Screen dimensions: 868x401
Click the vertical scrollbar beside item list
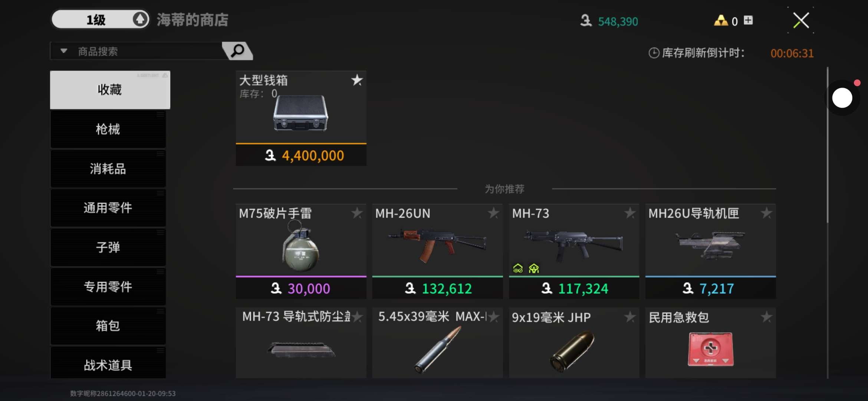click(x=828, y=145)
